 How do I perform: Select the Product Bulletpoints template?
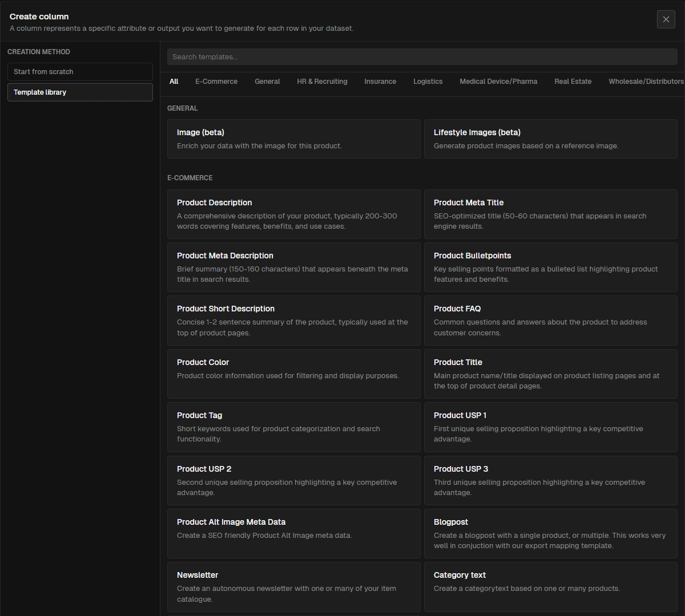tap(550, 267)
